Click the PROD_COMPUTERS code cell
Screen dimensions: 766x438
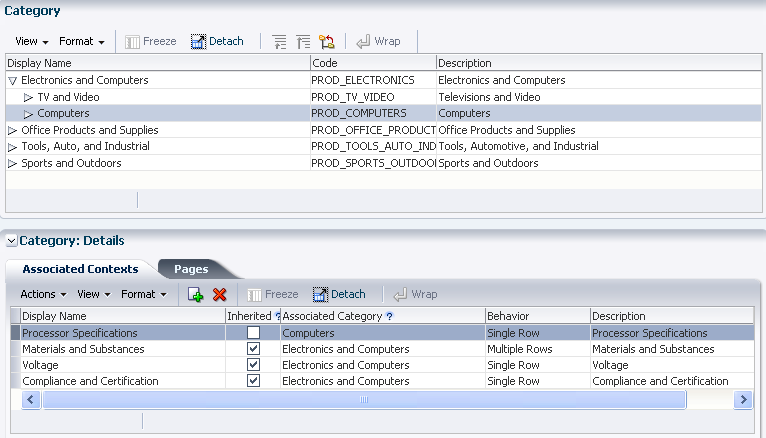point(373,113)
